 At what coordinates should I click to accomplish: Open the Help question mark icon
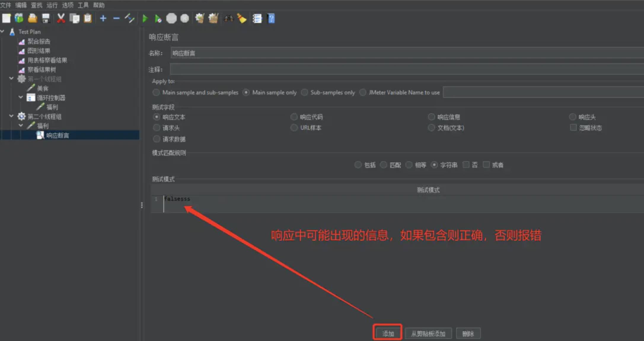(271, 19)
